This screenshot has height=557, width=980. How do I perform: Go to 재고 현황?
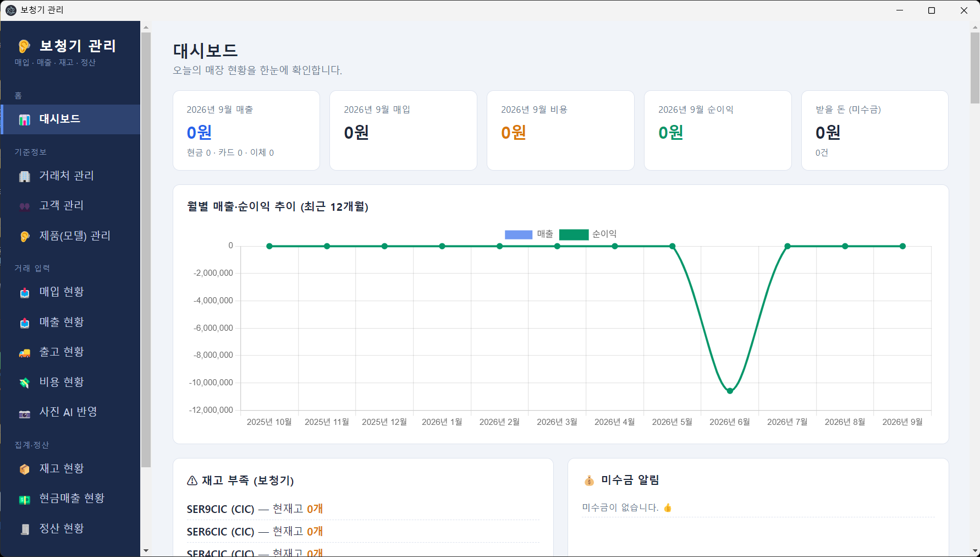70,469
